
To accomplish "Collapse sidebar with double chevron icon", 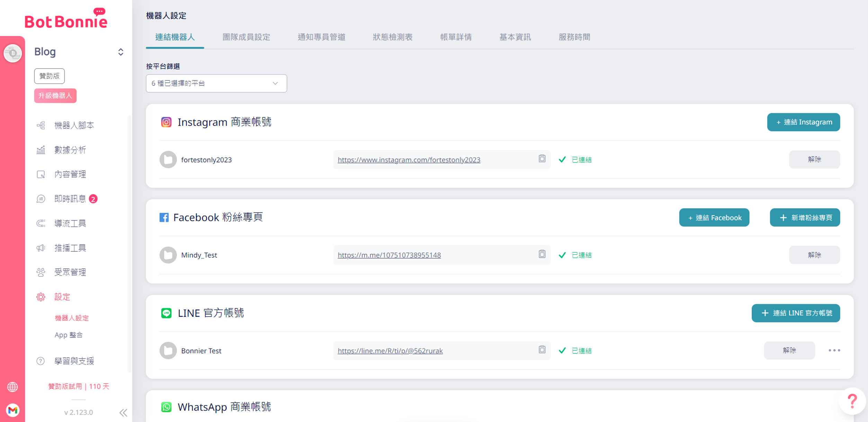I will 123,412.
